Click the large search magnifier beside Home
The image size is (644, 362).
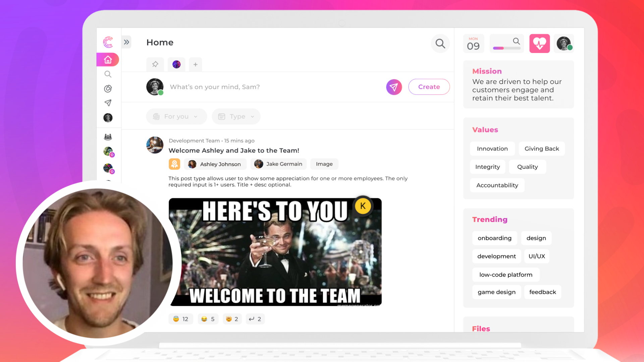440,44
